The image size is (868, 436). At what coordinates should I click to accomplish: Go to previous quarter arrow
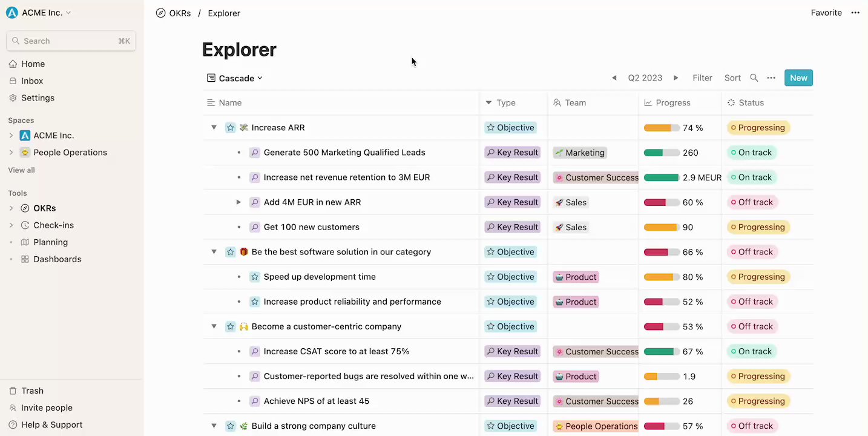[x=614, y=78]
